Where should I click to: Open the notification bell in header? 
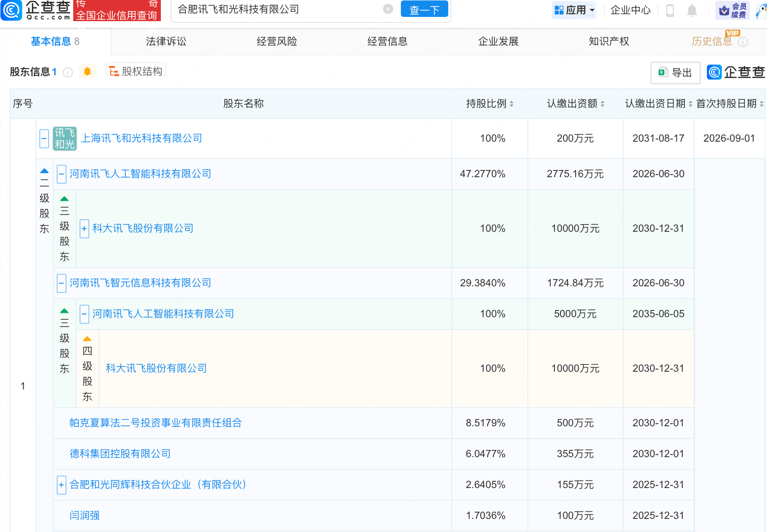[692, 10]
